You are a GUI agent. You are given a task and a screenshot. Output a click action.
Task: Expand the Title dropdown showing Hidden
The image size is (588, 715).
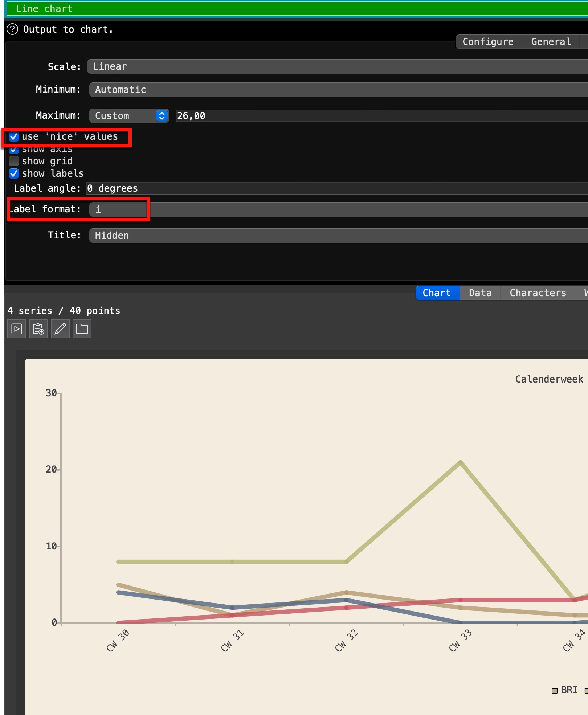pyautogui.click(x=338, y=236)
